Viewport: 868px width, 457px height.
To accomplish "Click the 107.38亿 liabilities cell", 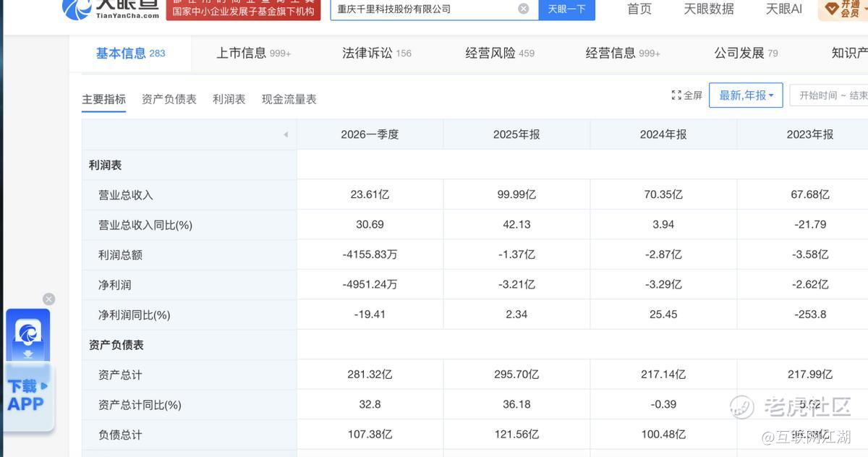I will [x=370, y=435].
